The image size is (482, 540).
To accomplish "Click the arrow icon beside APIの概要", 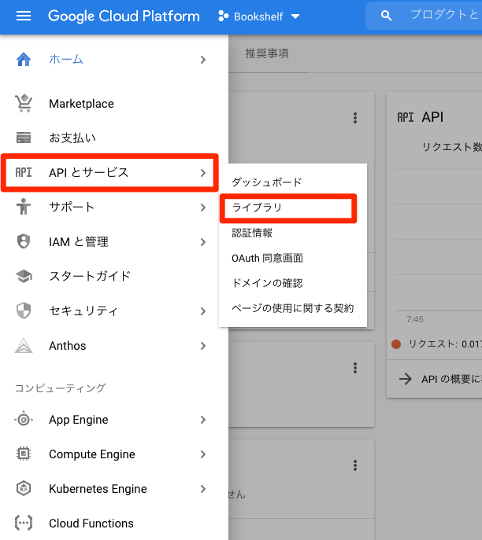I will [x=405, y=379].
